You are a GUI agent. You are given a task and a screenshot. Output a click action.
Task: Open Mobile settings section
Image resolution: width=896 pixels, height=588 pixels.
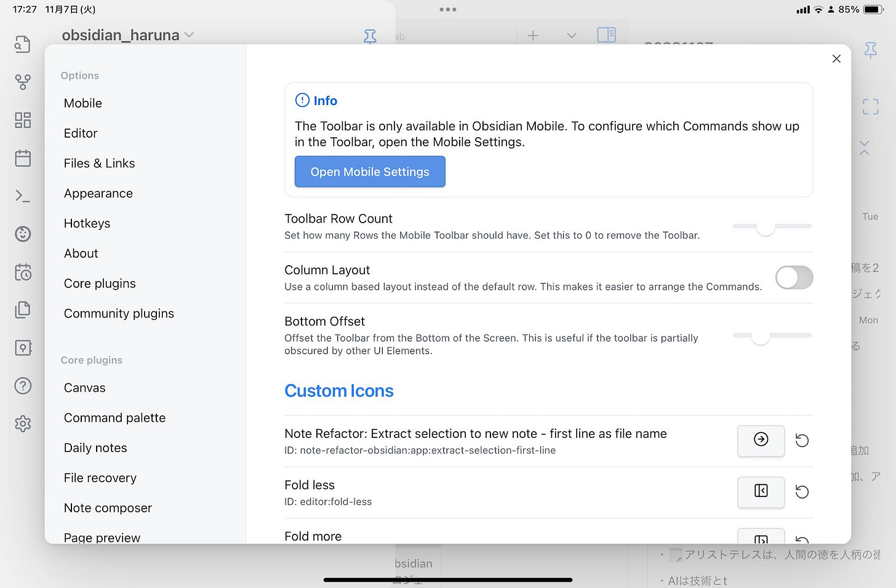83,103
